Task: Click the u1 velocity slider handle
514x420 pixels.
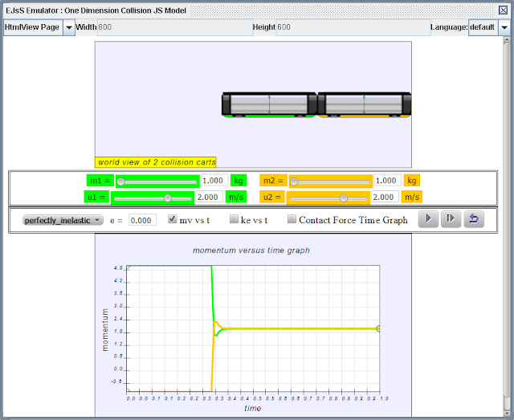Action: click(x=168, y=198)
